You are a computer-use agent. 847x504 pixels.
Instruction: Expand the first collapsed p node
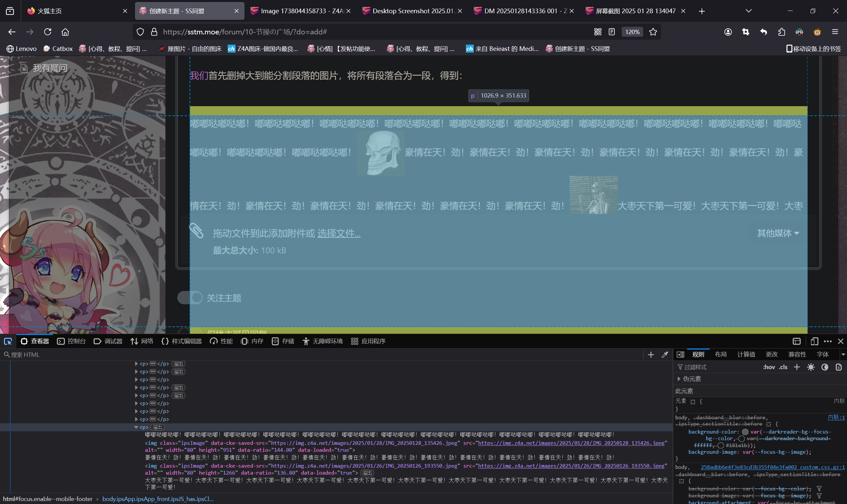pos(136,363)
